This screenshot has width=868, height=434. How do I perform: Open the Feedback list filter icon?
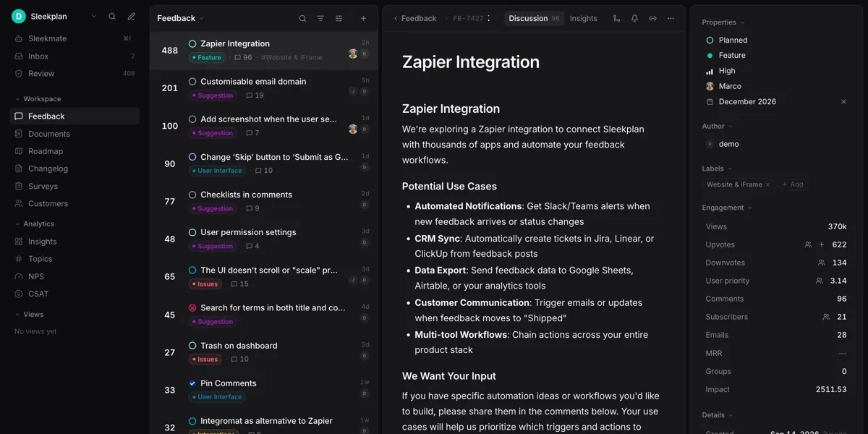click(320, 18)
